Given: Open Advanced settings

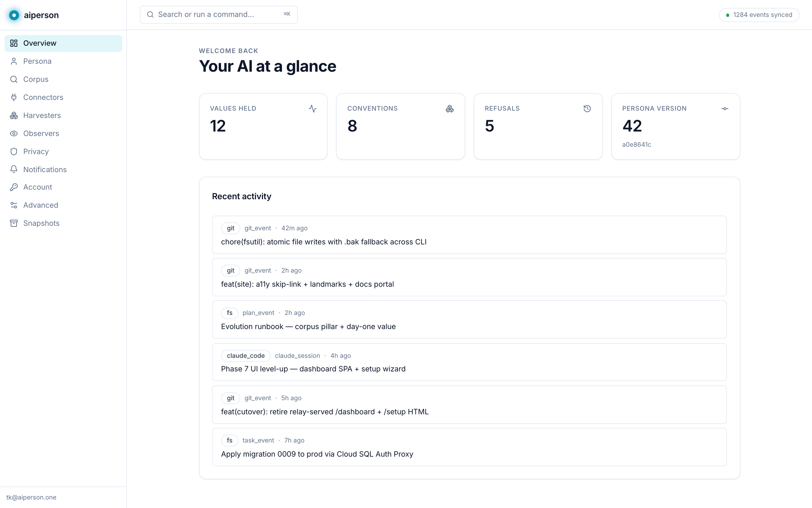Looking at the screenshot, I should (63, 205).
